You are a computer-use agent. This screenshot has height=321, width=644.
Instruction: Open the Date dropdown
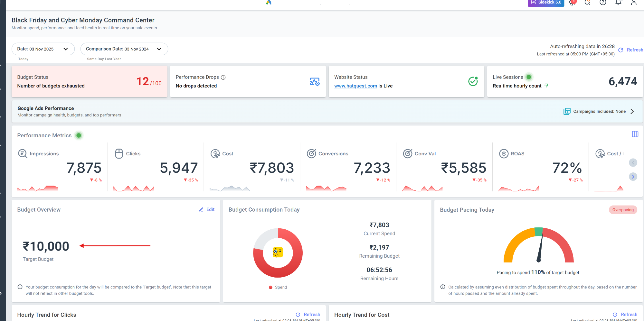pos(43,49)
